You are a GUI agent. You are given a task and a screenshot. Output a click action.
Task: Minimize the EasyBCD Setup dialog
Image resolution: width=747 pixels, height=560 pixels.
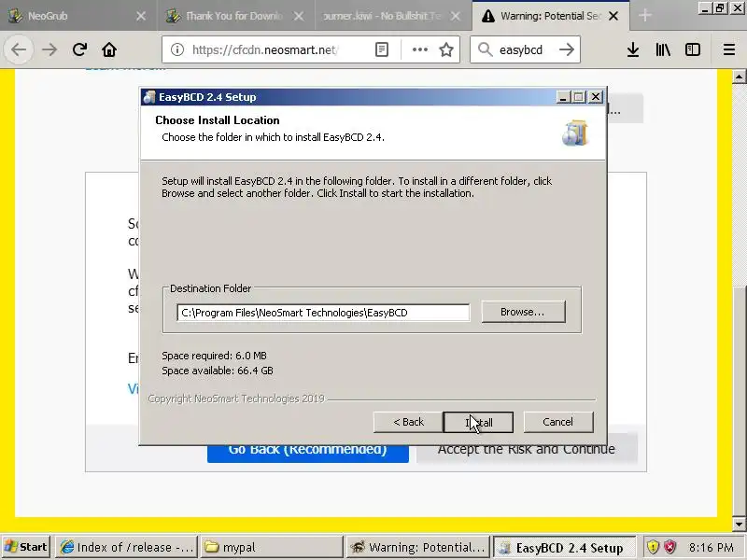point(563,97)
